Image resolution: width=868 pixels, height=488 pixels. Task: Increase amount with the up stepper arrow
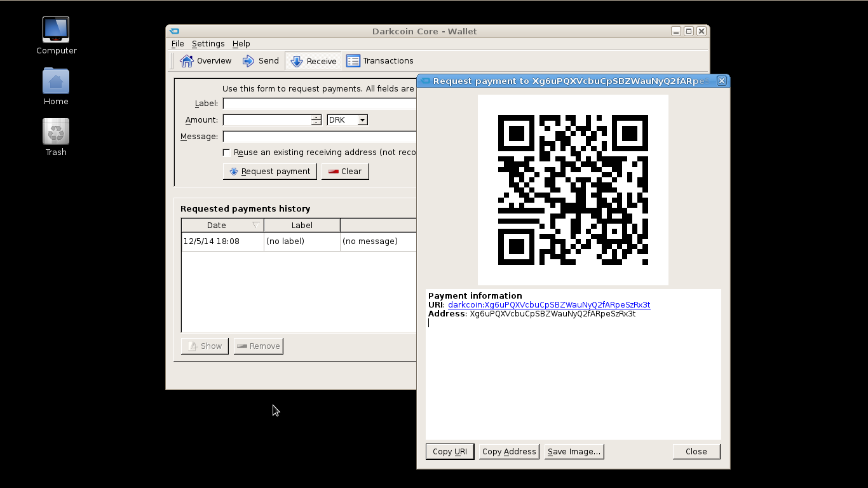(x=316, y=118)
